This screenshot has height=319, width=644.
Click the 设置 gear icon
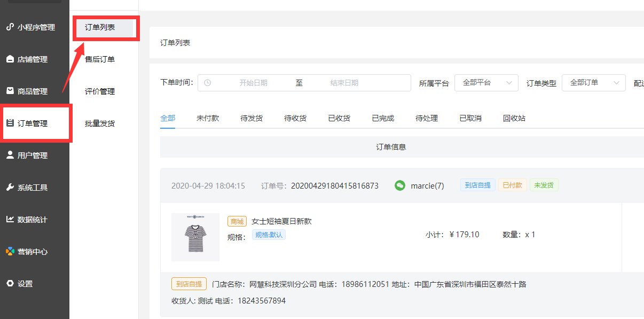[x=10, y=283]
